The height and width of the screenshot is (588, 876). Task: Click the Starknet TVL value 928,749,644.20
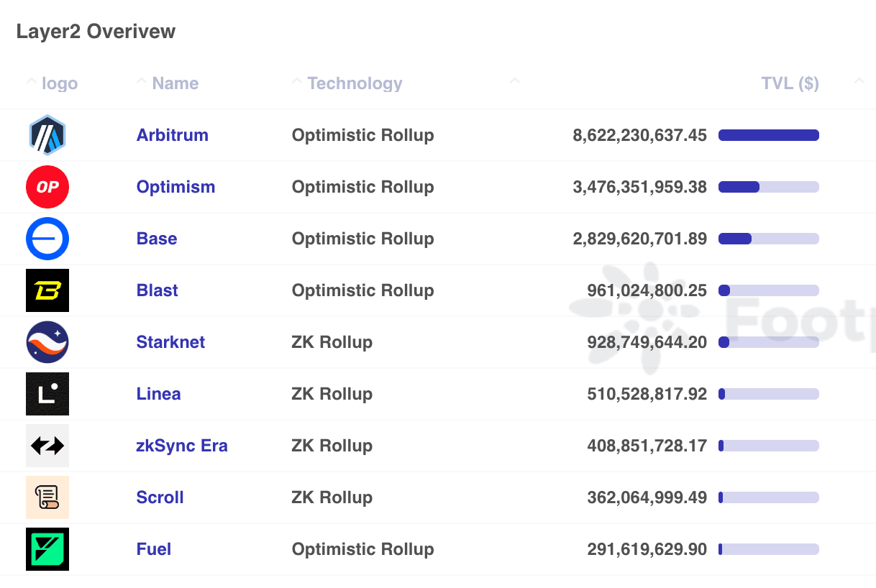pos(647,342)
